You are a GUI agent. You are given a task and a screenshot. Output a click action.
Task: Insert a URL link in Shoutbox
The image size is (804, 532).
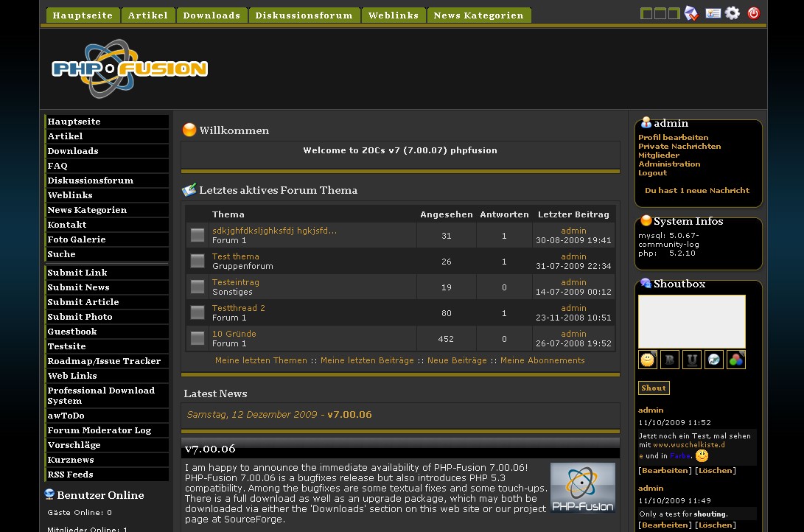(714, 360)
